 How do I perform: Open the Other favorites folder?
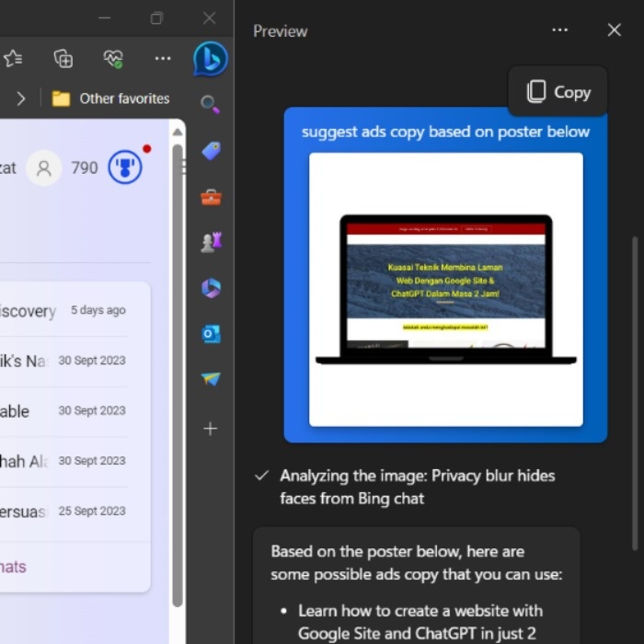pos(110,98)
